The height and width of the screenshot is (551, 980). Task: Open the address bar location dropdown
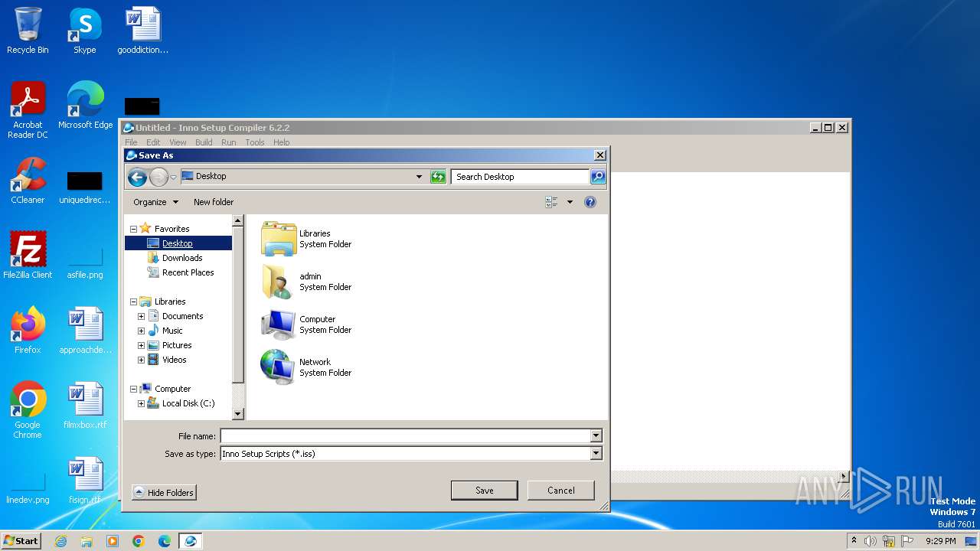tap(419, 177)
